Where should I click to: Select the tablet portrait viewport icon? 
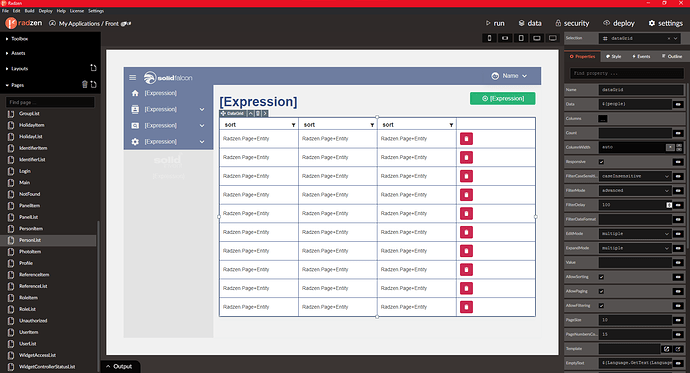(x=521, y=38)
